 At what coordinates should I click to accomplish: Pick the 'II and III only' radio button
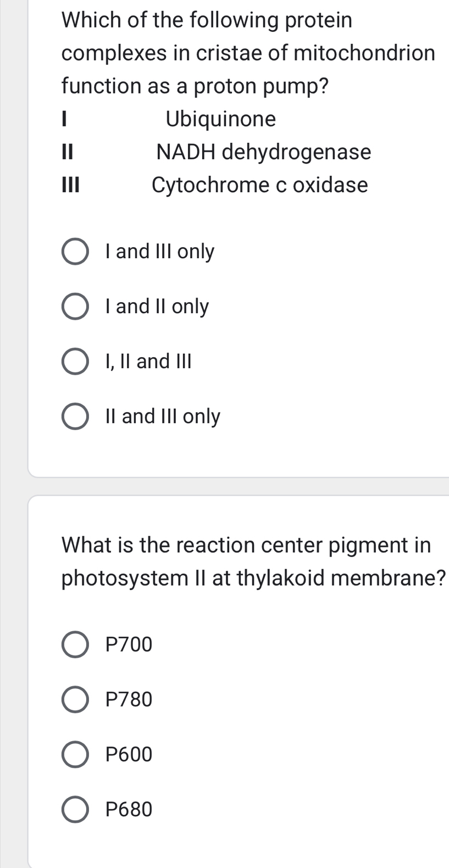pos(75,416)
